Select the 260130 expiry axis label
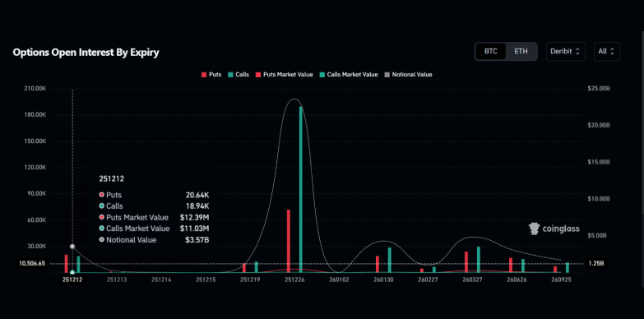The image size is (644, 319). [383, 280]
